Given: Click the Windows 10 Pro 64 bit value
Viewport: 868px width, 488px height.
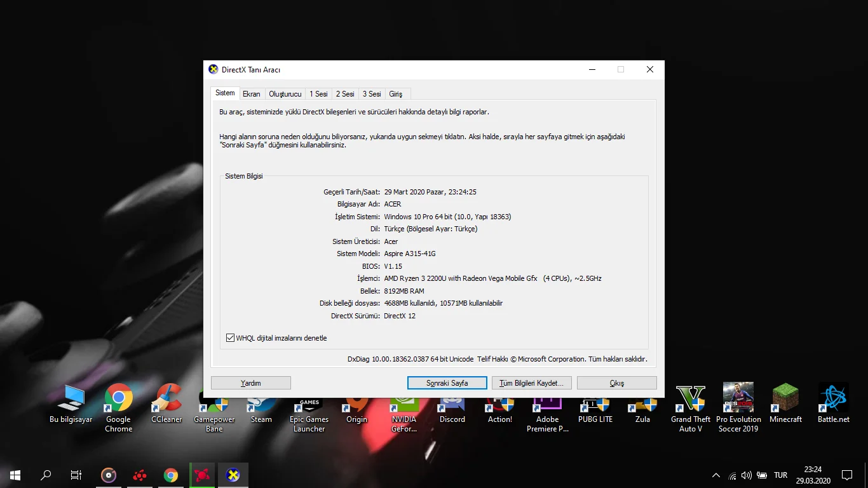Looking at the screenshot, I should click(x=447, y=217).
